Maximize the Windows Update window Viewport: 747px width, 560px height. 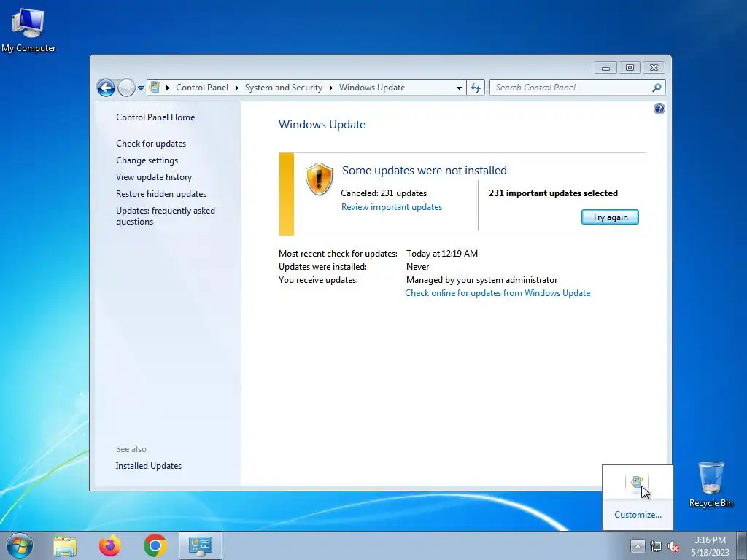[630, 68]
